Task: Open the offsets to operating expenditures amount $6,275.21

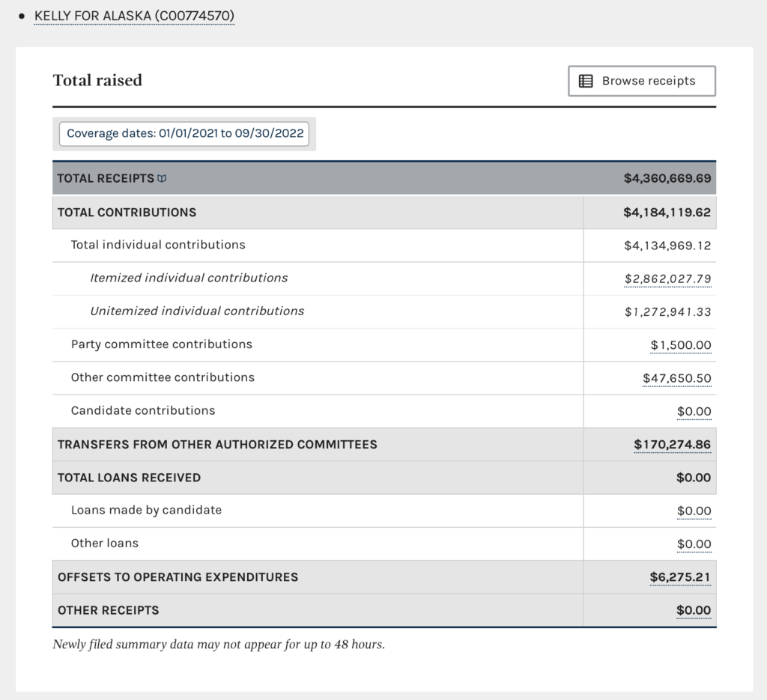Action: (680, 577)
